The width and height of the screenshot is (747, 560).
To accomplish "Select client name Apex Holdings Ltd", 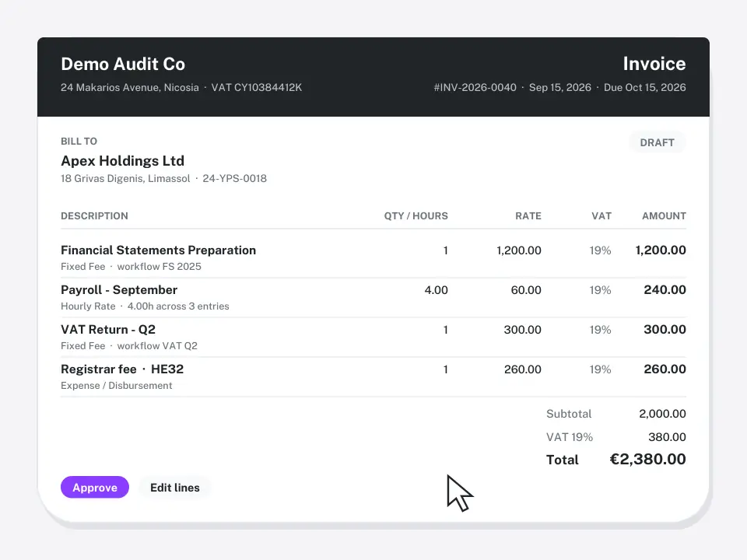I will point(122,161).
